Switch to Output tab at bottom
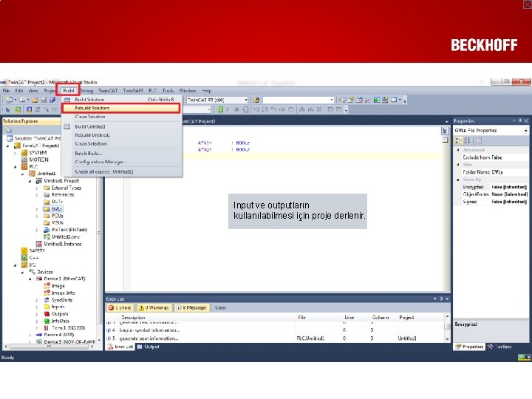Image resolution: width=532 pixels, height=399 pixels. (x=149, y=347)
